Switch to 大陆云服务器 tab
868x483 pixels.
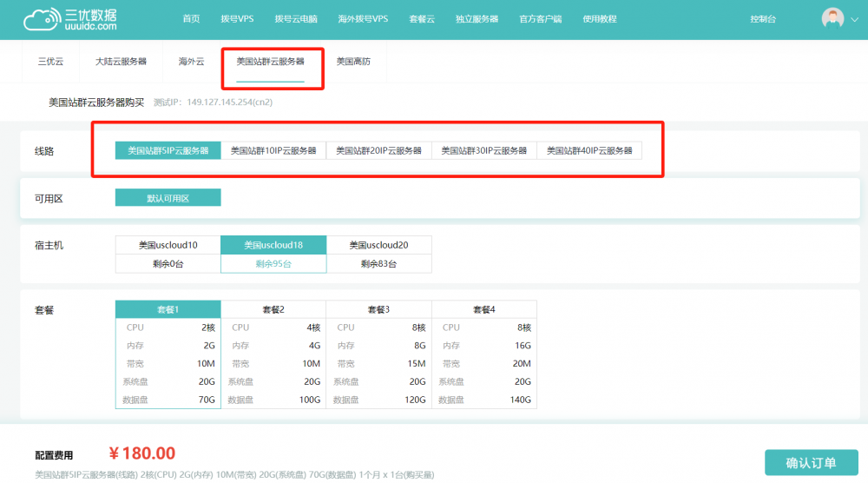click(x=121, y=62)
